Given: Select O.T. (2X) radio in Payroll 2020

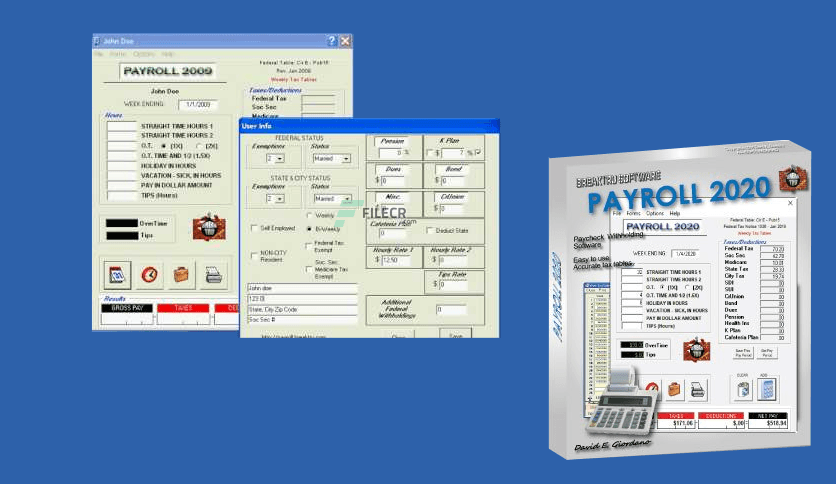Looking at the screenshot, I should 686,287.
